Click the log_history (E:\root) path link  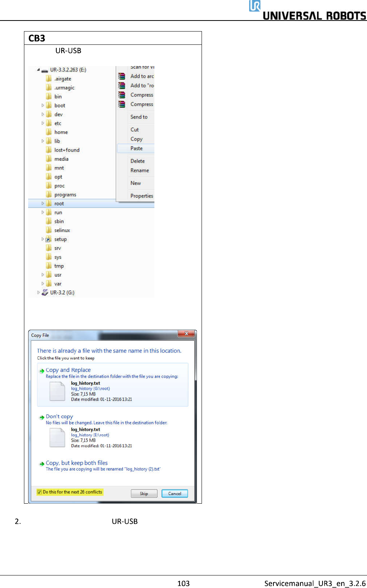click(x=90, y=435)
